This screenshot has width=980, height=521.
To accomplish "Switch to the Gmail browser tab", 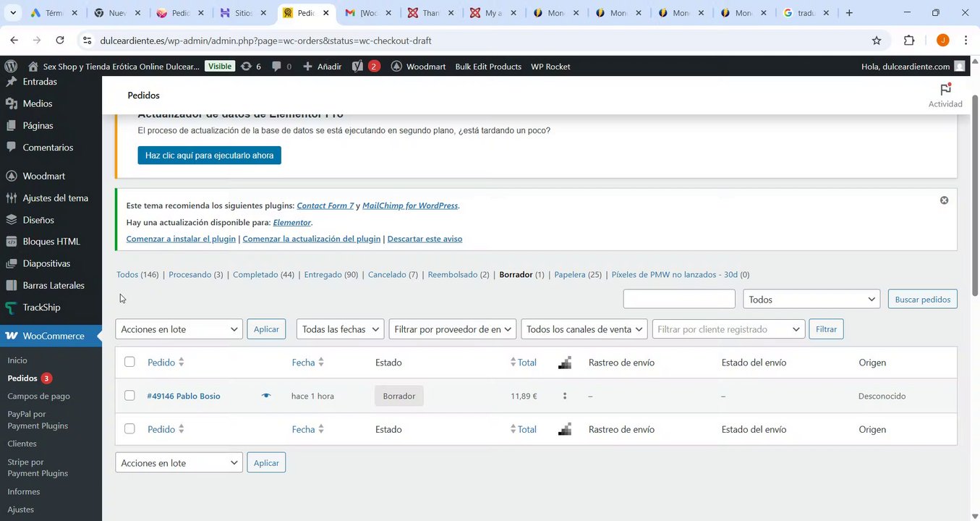I will 370,13.
